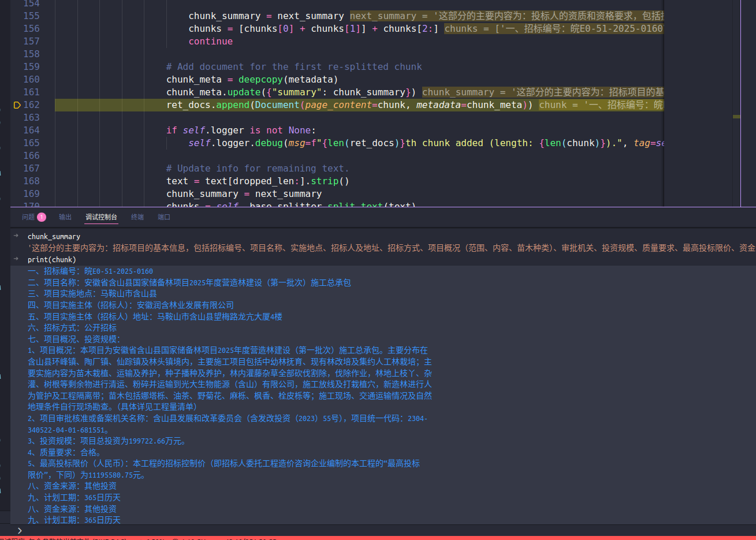Click the minimap highlight marker on the right
The image size is (756, 540).
pyautogui.click(x=736, y=117)
